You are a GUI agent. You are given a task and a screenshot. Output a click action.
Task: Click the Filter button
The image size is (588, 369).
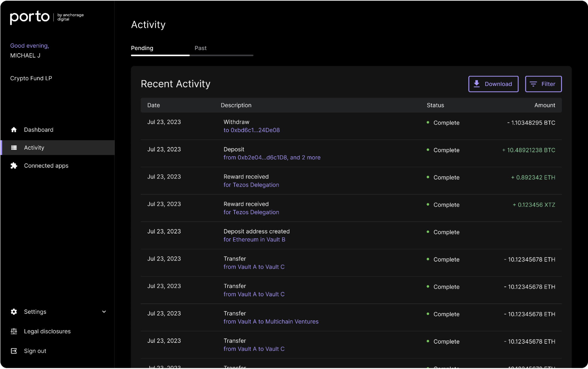[x=543, y=84]
